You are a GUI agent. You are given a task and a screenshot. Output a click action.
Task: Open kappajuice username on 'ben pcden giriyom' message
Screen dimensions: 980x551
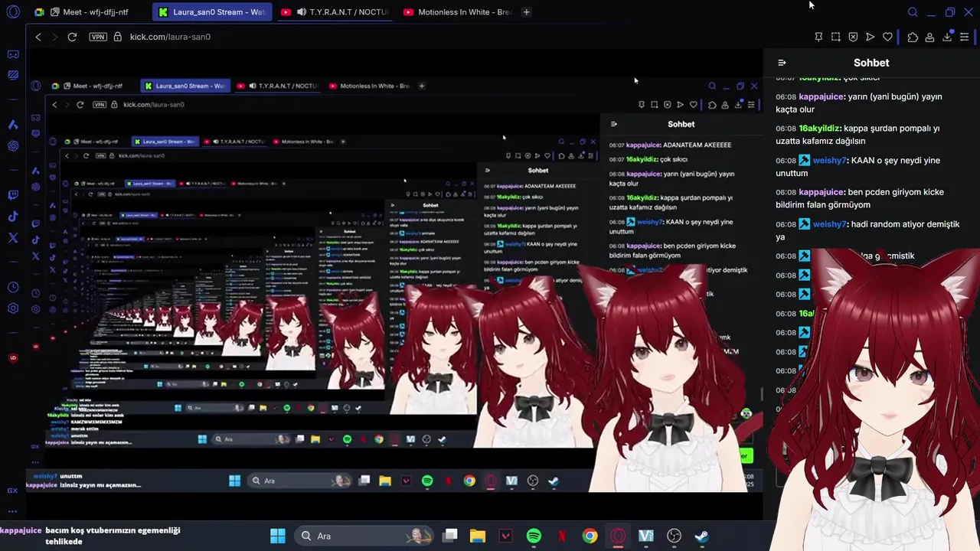(x=822, y=192)
